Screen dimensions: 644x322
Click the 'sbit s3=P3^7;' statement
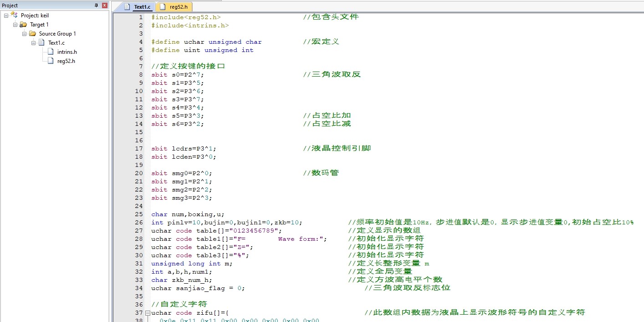pos(178,99)
